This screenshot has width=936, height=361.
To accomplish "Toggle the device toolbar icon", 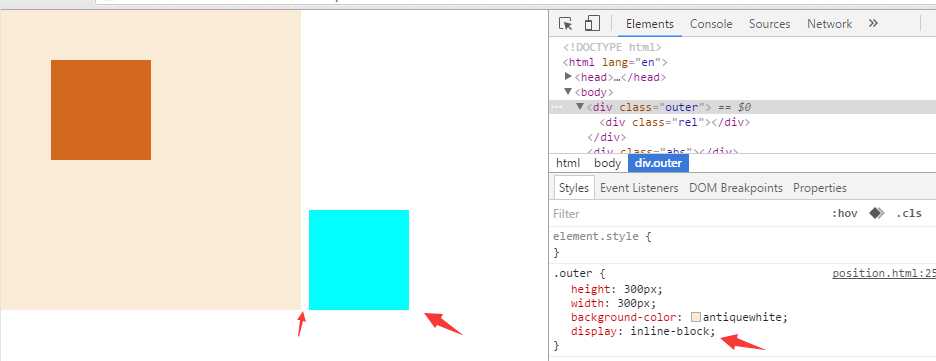I will pyautogui.click(x=592, y=23).
